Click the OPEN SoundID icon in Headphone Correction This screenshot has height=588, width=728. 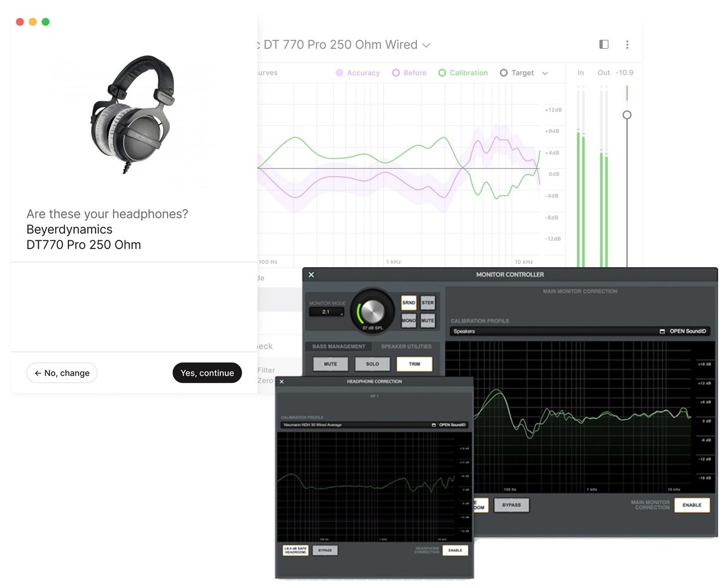[434, 425]
